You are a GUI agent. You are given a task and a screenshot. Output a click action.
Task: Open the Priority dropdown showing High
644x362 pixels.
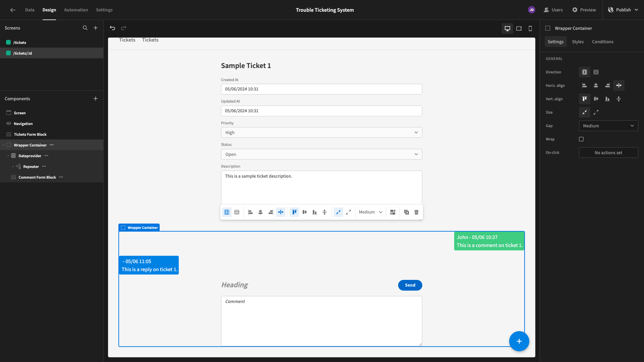point(321,132)
